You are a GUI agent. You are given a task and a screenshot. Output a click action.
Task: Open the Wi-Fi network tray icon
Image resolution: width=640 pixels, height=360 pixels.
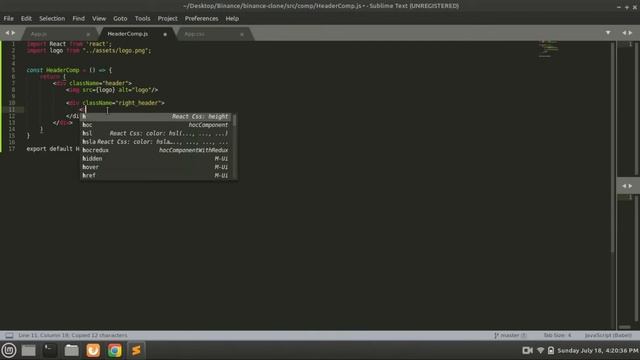pyautogui.click(x=540, y=350)
